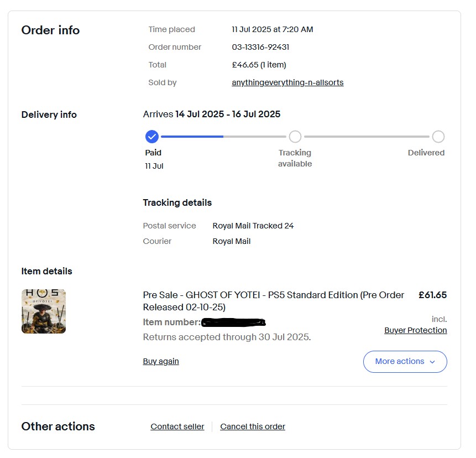This screenshot has height=458, width=476.
Task: Click the blue filled delivery progress bar segment
Action: [192, 137]
